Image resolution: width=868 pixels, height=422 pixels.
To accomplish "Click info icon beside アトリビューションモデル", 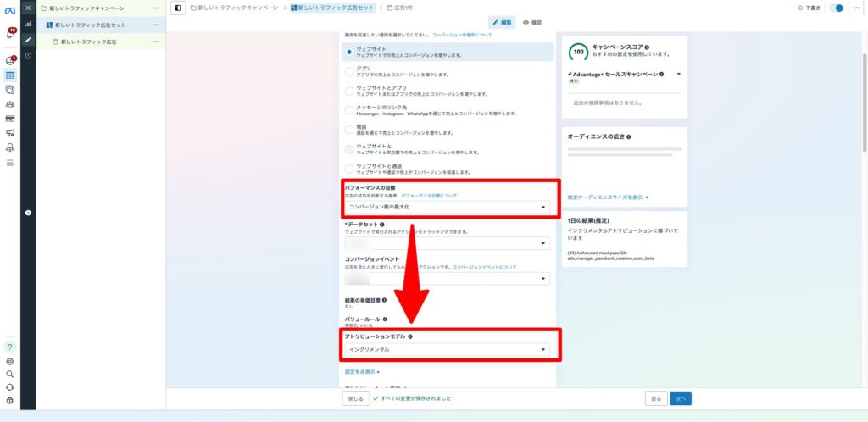I will click(410, 336).
